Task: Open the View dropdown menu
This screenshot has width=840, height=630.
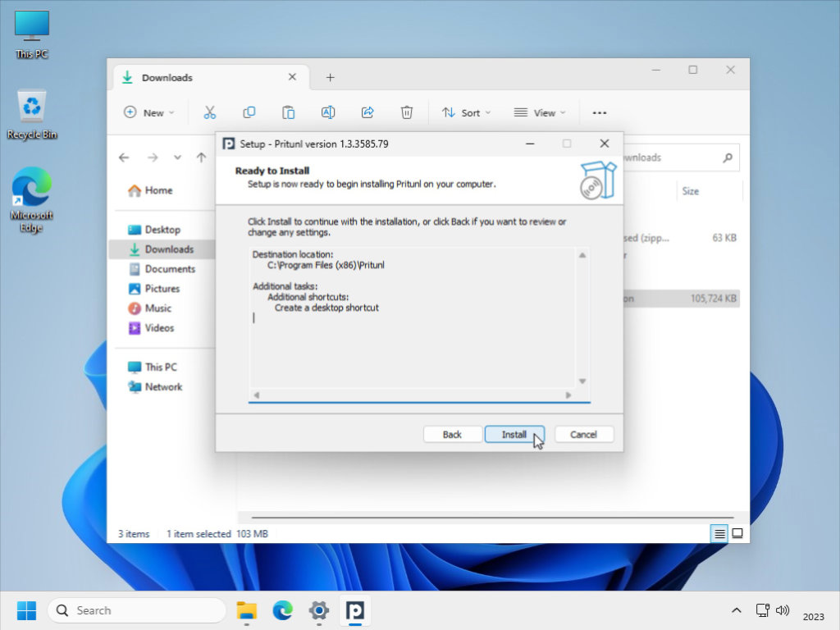Action: click(x=540, y=112)
